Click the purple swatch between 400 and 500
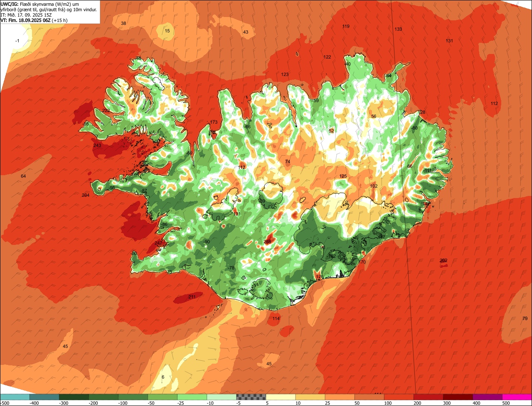Image resolution: width=532 pixels, height=406 pixels. pyautogui.click(x=488, y=397)
